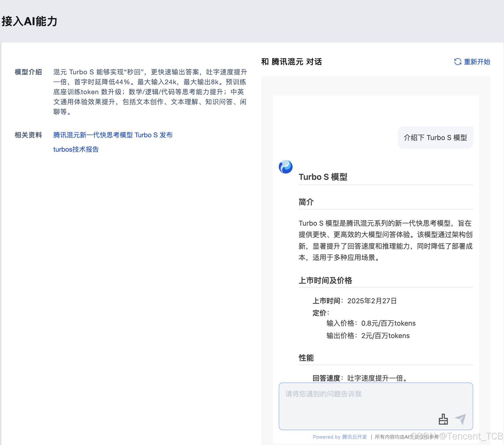The image size is (504, 445).
Task: Click the 简介 section heading
Action: pyautogui.click(x=306, y=202)
